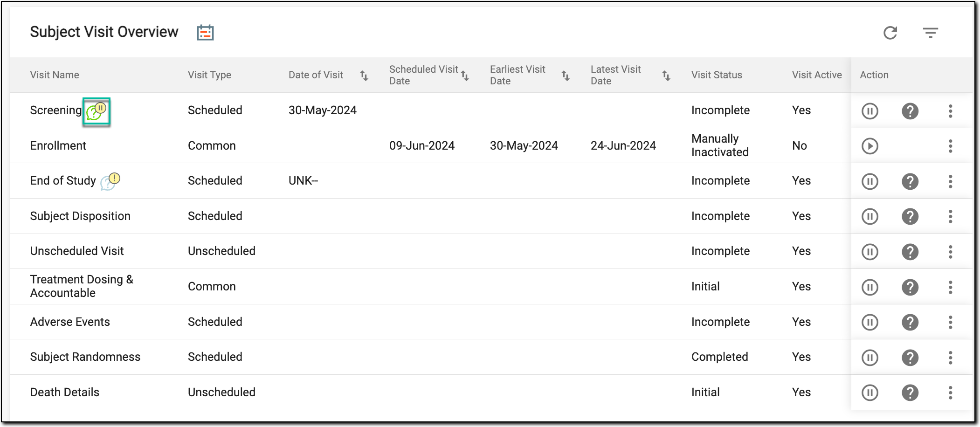The height and width of the screenshot is (427, 980).
Task: Select the Death Details visit name
Action: (65, 393)
